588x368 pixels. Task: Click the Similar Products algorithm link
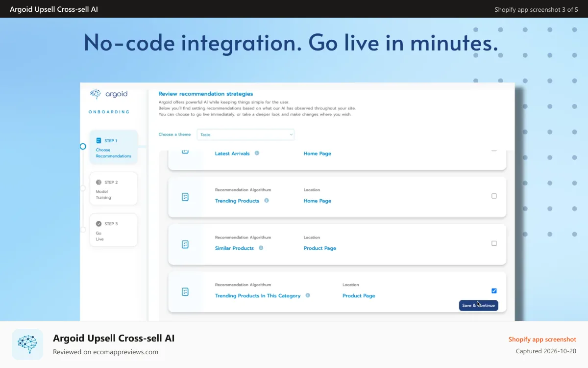234,248
